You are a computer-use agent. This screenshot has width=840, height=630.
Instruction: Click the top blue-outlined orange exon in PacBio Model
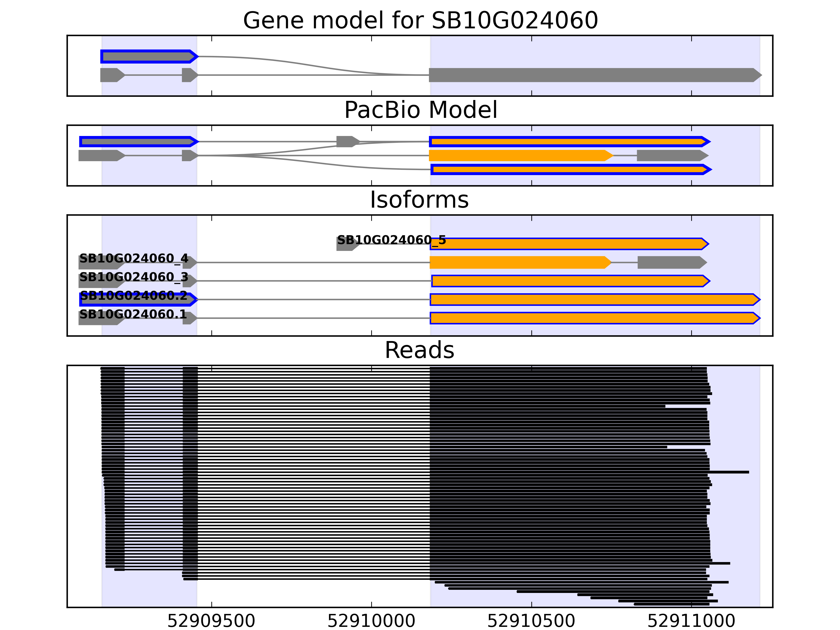pos(568,142)
